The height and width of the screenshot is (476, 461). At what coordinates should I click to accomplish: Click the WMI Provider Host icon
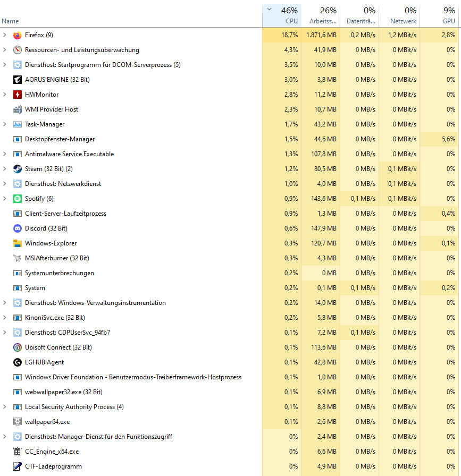point(18,109)
